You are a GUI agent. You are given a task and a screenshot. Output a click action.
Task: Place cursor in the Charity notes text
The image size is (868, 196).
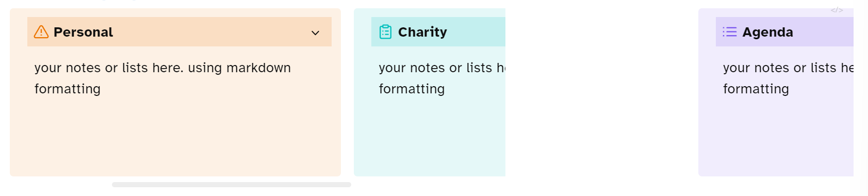442,78
